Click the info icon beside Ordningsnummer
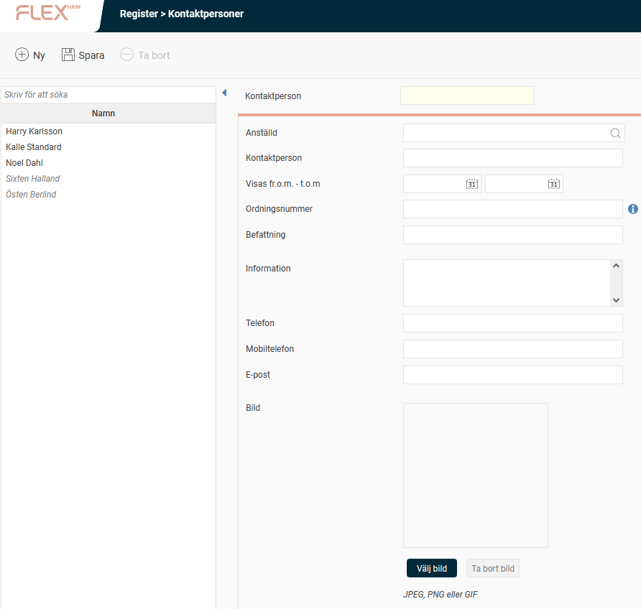Viewport: 641px width, 609px height. coord(633,209)
